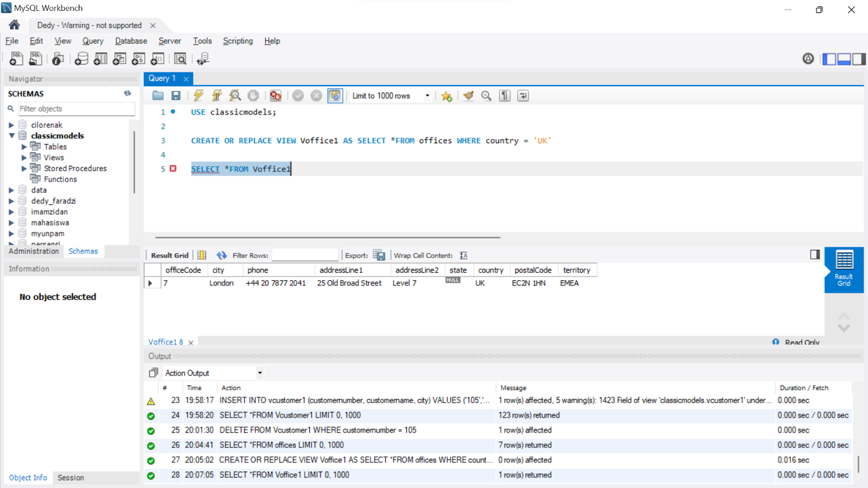Create a new SQL tab
Screen dimensions: 868x488
(x=16, y=59)
